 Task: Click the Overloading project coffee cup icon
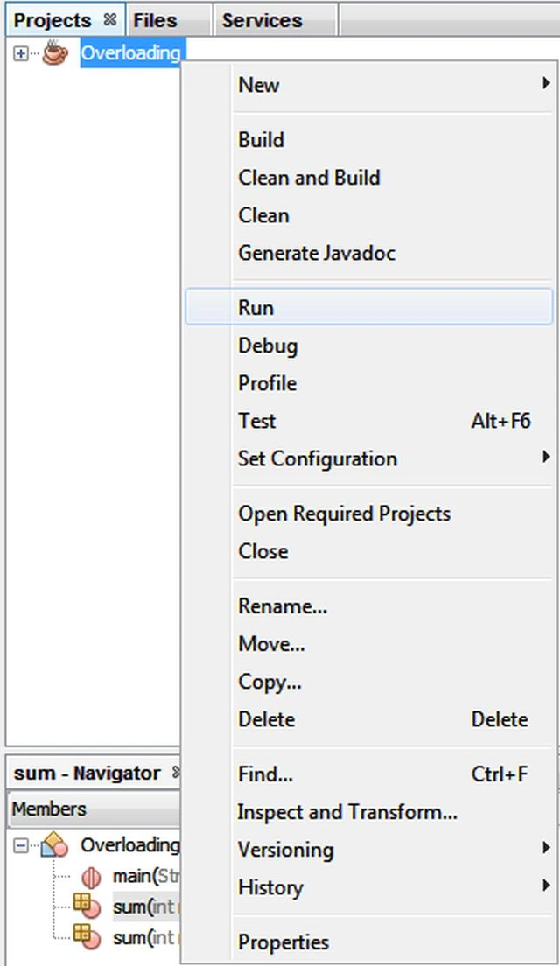click(x=55, y=52)
